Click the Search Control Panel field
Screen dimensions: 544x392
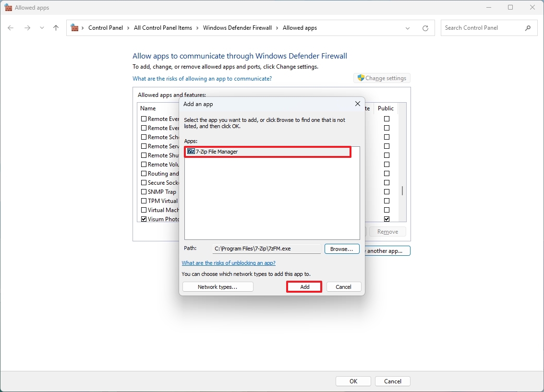pyautogui.click(x=489, y=28)
